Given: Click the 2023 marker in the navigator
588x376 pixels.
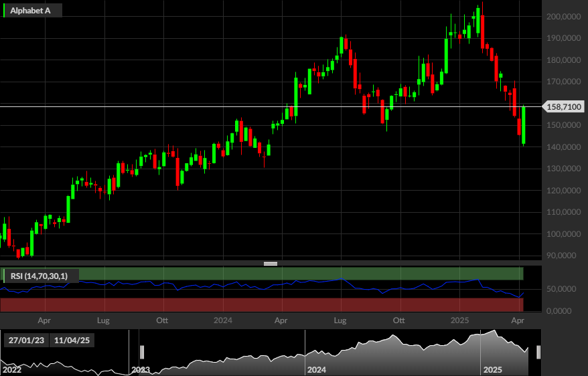Looking at the screenshot, I should 141,370.
